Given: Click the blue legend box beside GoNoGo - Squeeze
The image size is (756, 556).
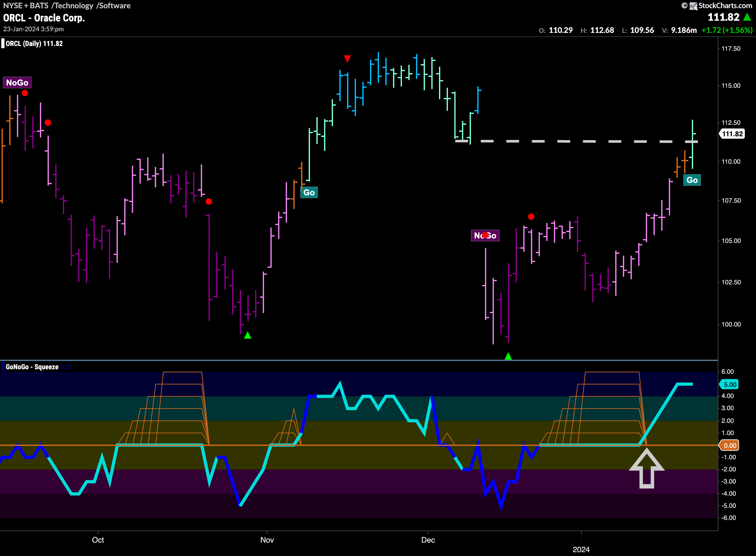Looking at the screenshot, I should [x=3, y=367].
